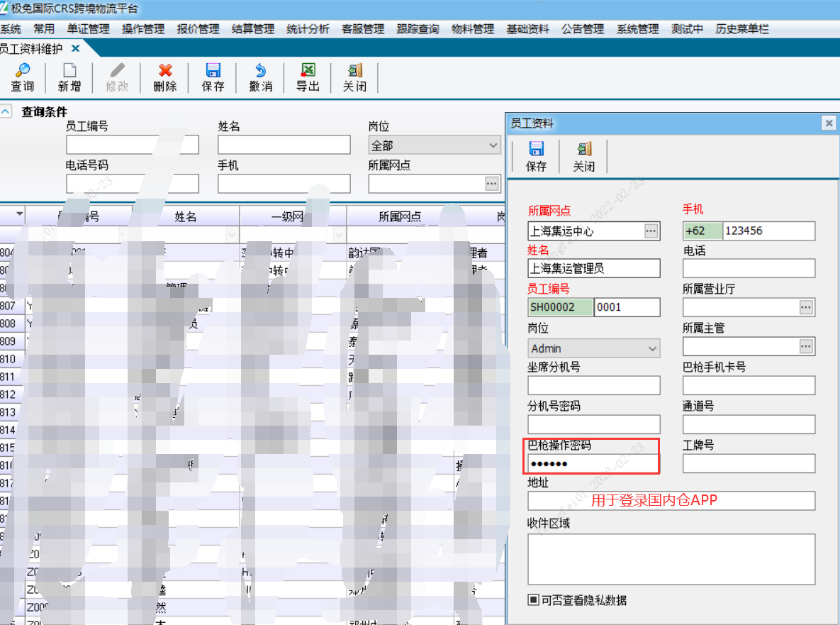
Task: Click the 巴枪操作密码 password field
Action: pyautogui.click(x=593, y=464)
